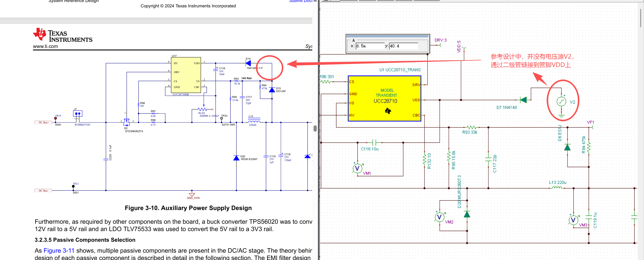Select the R94 475k resistor in the simulation
The height and width of the screenshot is (260, 644).
(589, 147)
